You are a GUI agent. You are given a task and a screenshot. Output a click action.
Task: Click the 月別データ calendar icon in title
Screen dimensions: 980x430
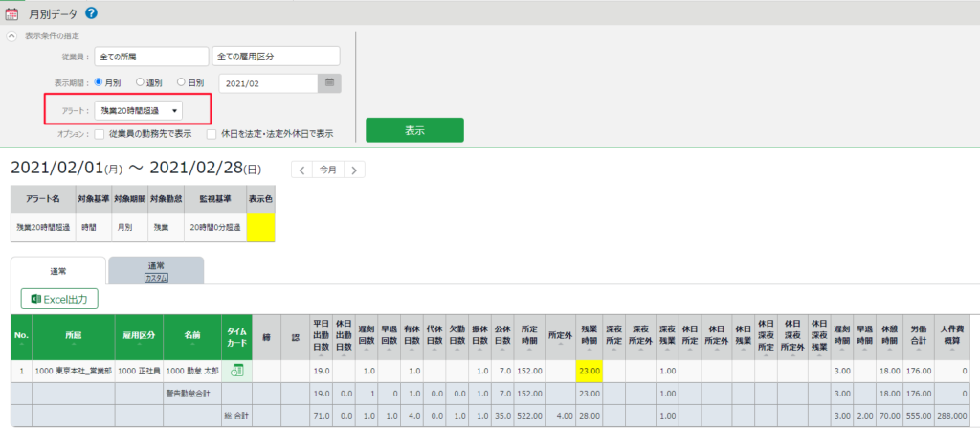coord(11,13)
